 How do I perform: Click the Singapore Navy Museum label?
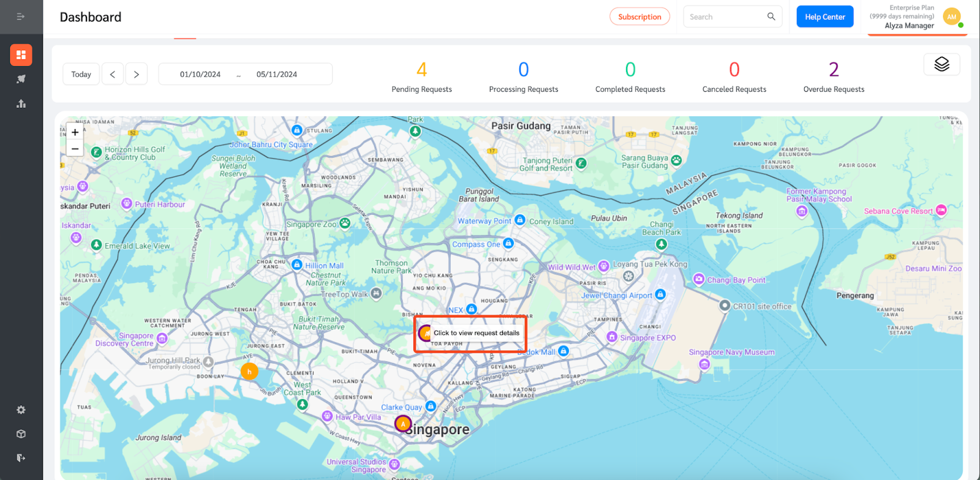pos(732,352)
